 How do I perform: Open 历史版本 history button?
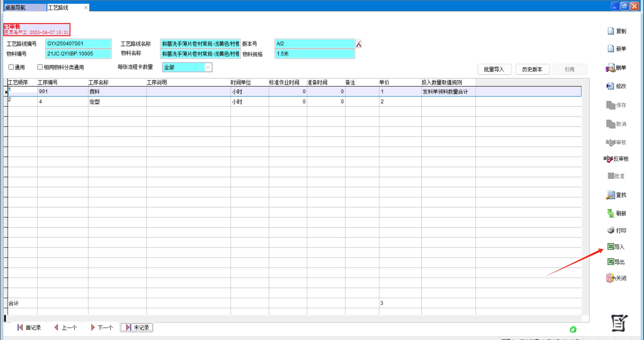(532, 69)
